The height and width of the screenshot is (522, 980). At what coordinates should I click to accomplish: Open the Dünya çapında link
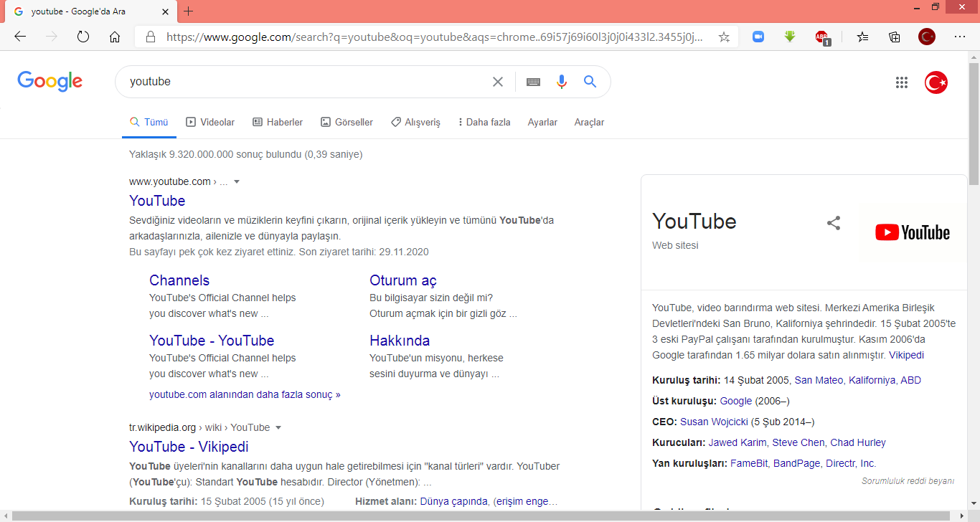tap(454, 501)
